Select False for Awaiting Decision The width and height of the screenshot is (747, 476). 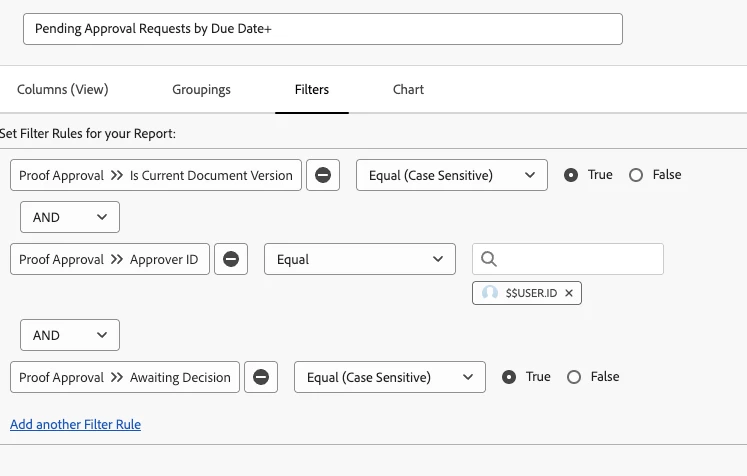point(574,377)
